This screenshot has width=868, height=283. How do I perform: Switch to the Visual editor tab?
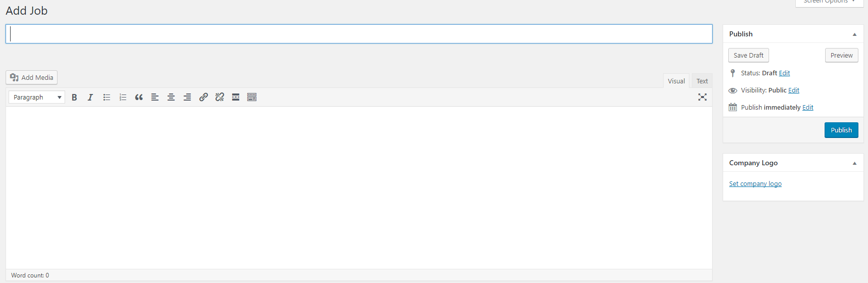[x=676, y=81]
